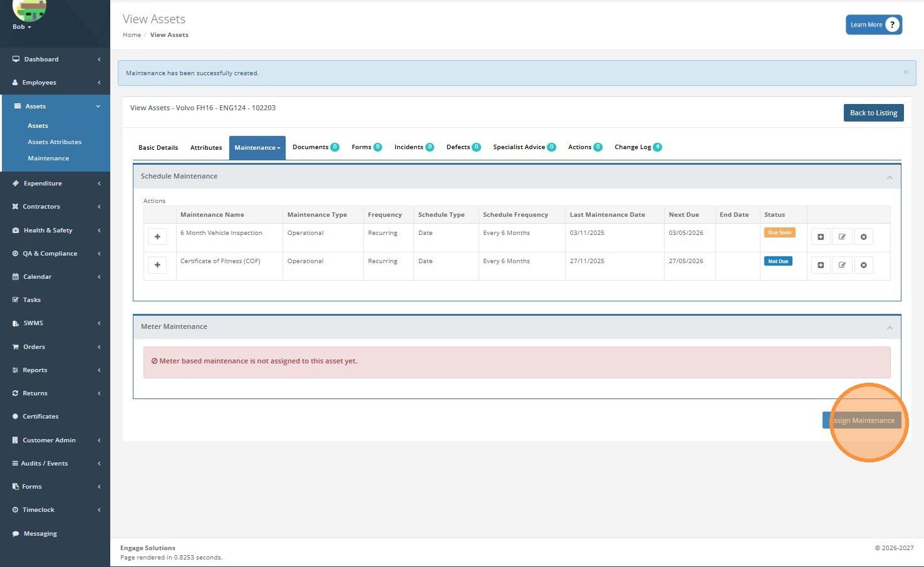Open the Bob user dropdown
924x567 pixels.
pyautogui.click(x=22, y=27)
